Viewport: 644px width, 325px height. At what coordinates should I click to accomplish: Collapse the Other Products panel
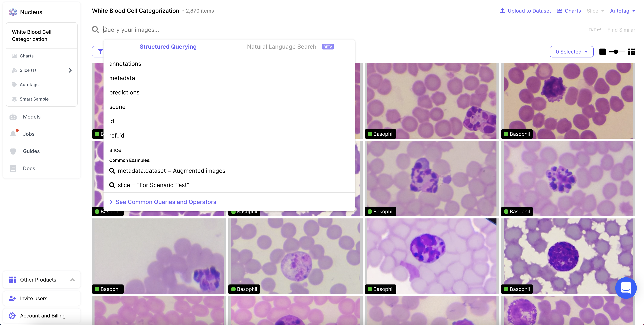coord(72,280)
